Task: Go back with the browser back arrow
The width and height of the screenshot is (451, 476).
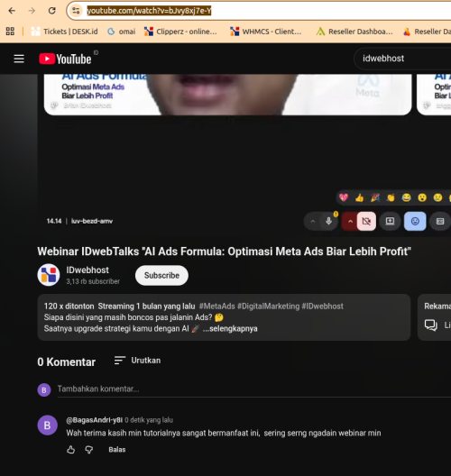Action: click(12, 11)
